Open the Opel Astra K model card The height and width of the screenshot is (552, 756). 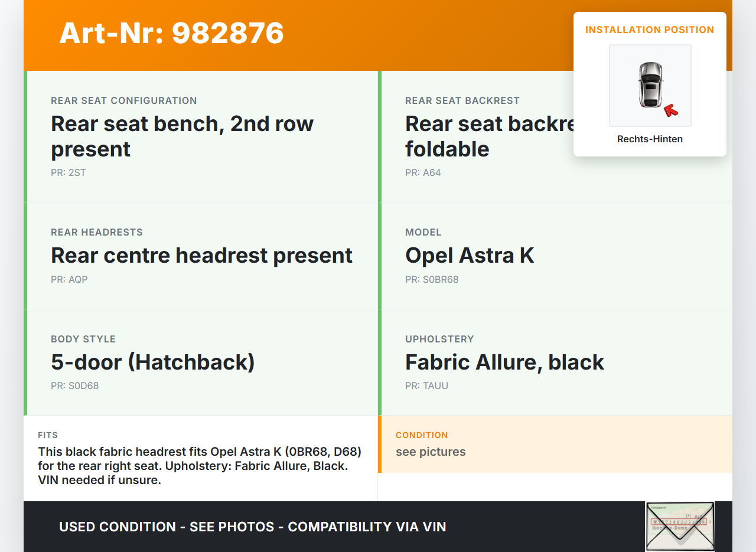(555, 256)
